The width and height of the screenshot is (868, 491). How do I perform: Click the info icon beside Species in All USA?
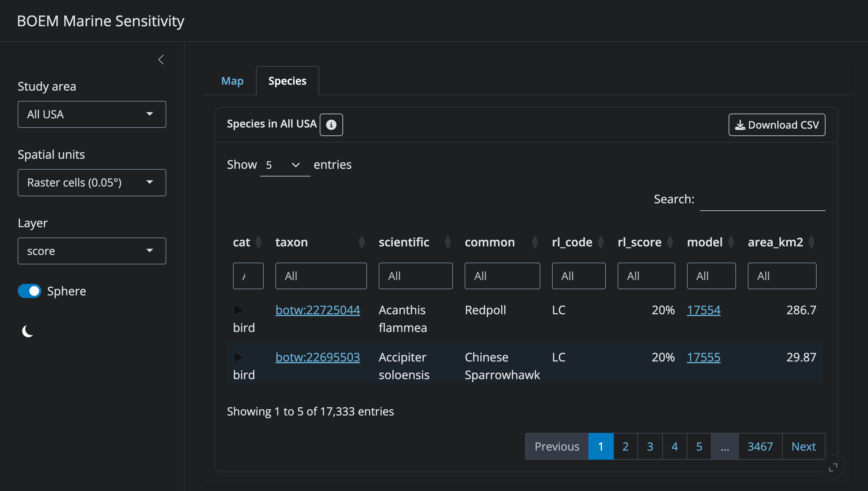pos(331,125)
